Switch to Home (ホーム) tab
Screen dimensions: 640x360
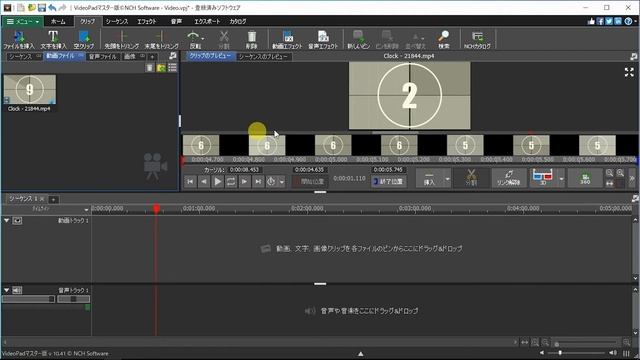(58, 21)
